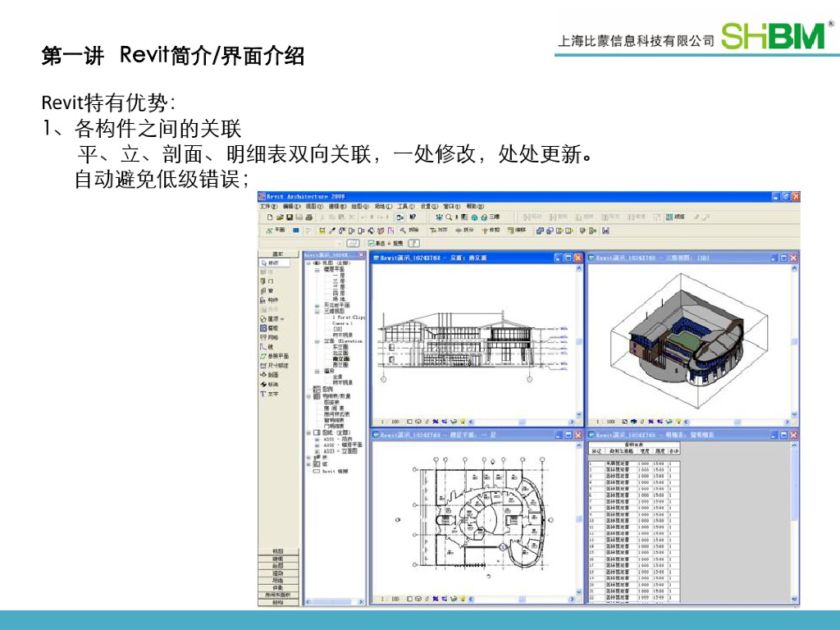Click the Save icon in toolbar
Screen dimensions: 840x630
[x=289, y=217]
